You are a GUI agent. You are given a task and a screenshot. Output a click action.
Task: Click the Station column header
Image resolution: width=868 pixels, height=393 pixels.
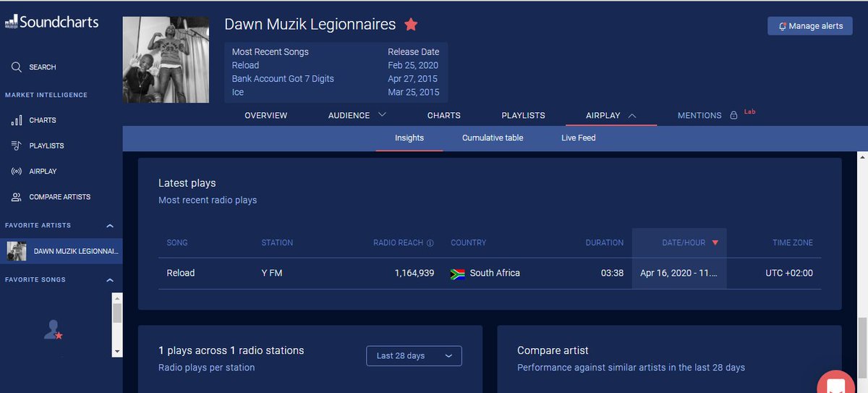pos(277,243)
